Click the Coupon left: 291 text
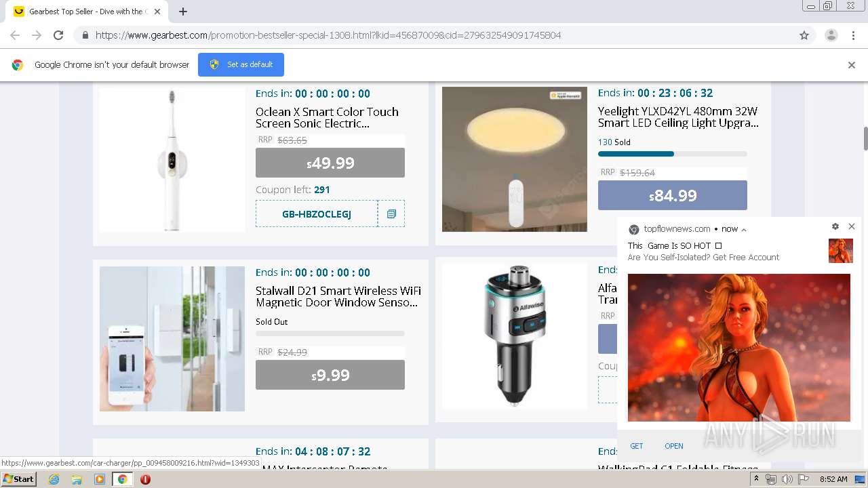The width and height of the screenshot is (868, 488). [293, 190]
